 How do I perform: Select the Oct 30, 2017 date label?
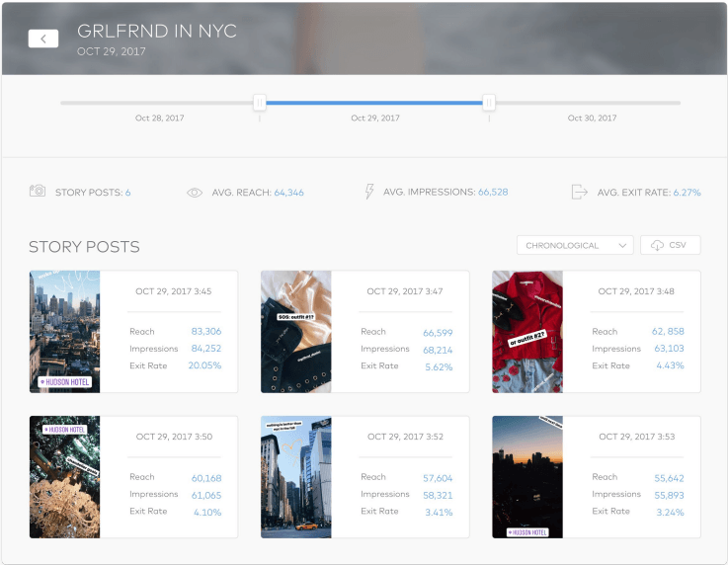click(592, 118)
